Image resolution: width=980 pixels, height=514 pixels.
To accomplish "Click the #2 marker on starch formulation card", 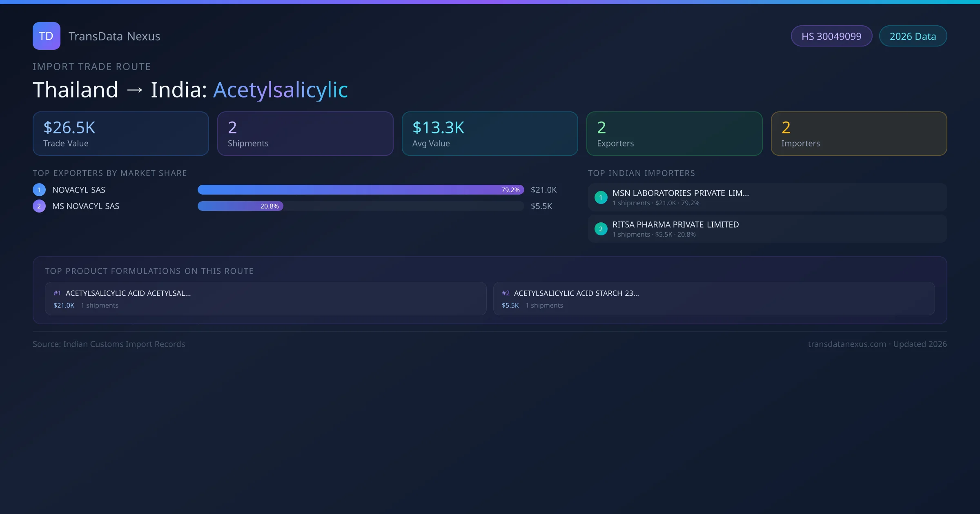I will coord(506,293).
